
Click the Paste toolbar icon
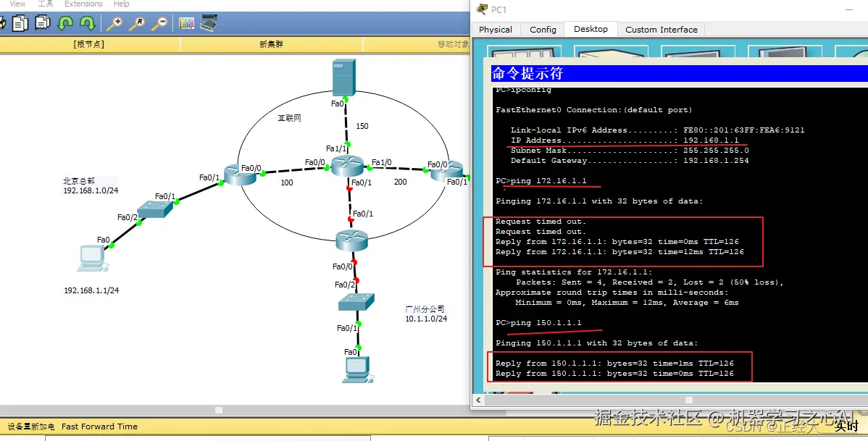pyautogui.click(x=43, y=22)
